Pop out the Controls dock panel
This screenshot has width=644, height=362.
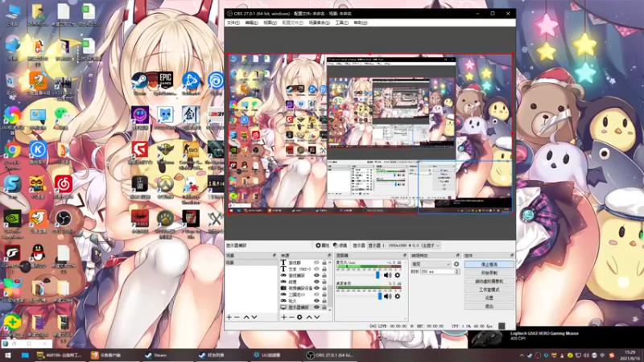click(x=512, y=255)
